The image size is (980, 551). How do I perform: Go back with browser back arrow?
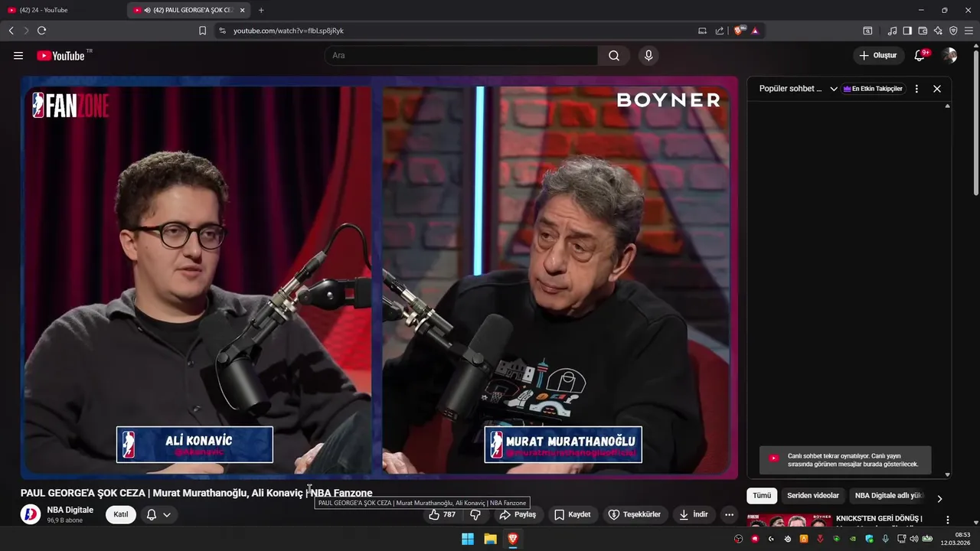click(11, 31)
